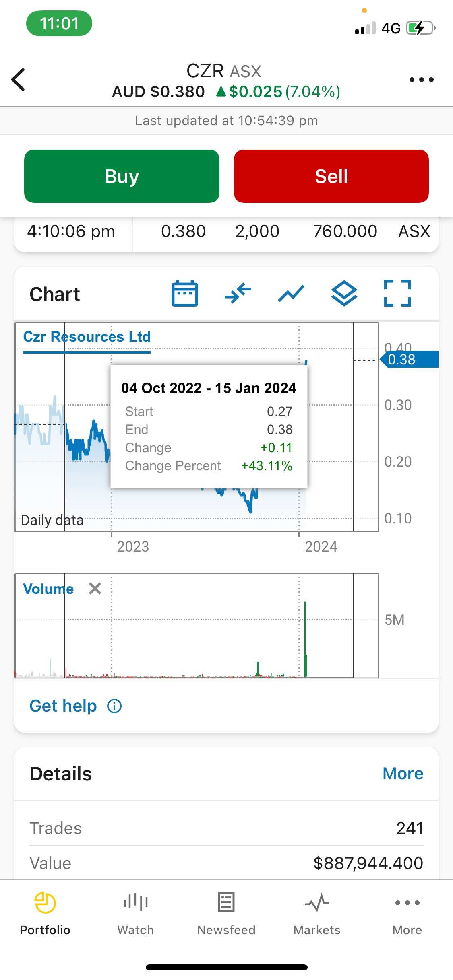Select the date range tooltip heading
The image size is (453, 980).
point(209,388)
